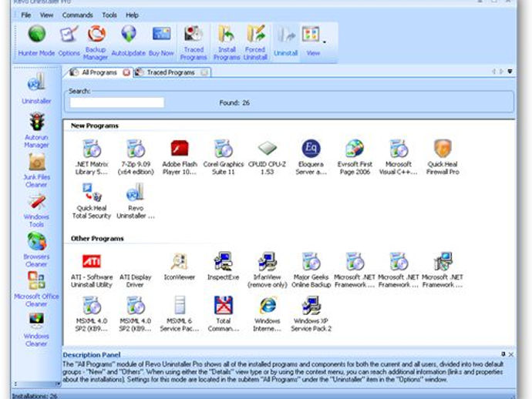
Task: Launch AutoUpdate toolbar icon
Action: [x=128, y=41]
